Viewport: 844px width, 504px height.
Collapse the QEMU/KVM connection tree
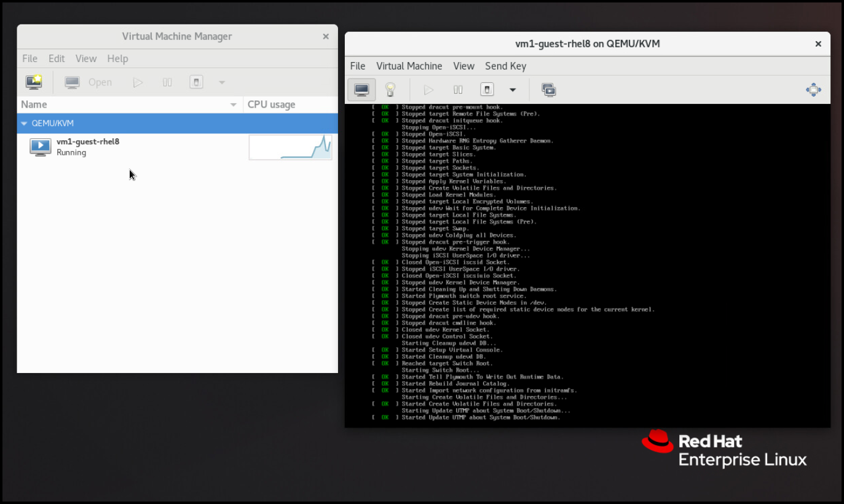click(x=24, y=124)
